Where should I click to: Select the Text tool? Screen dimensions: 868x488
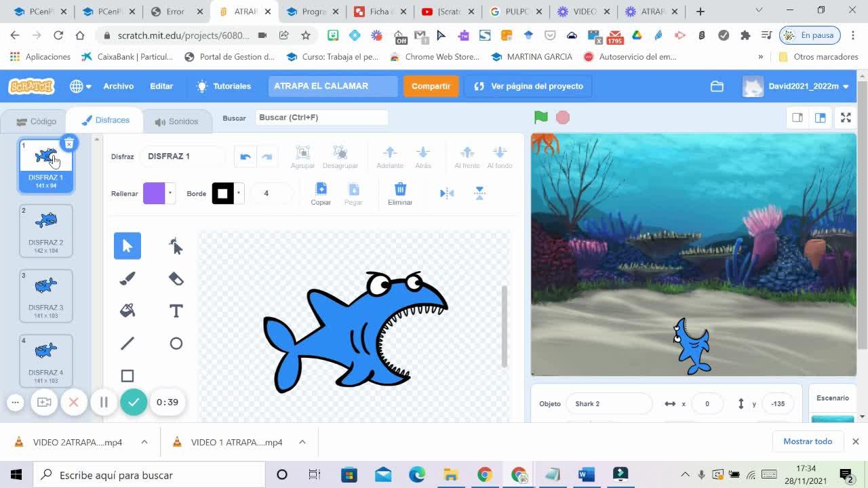[176, 310]
